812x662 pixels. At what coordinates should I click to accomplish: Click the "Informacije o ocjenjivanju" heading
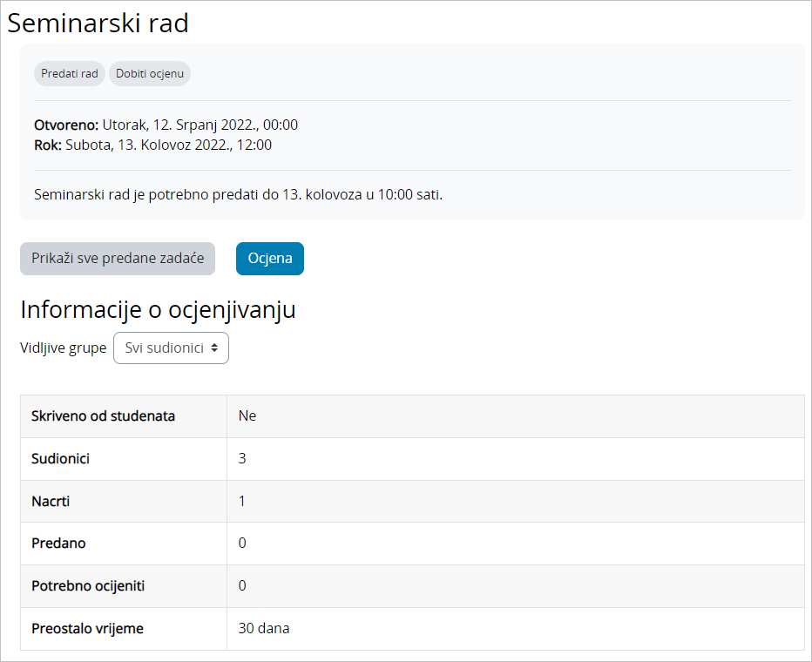158,310
